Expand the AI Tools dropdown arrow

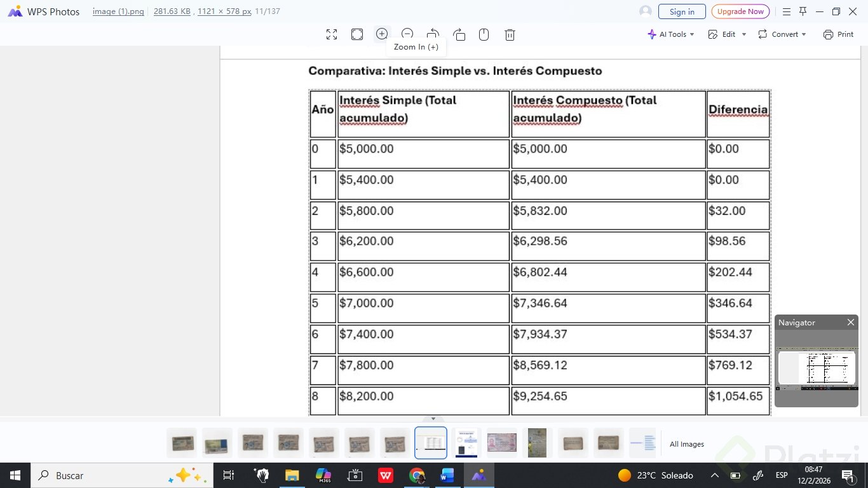click(x=692, y=34)
